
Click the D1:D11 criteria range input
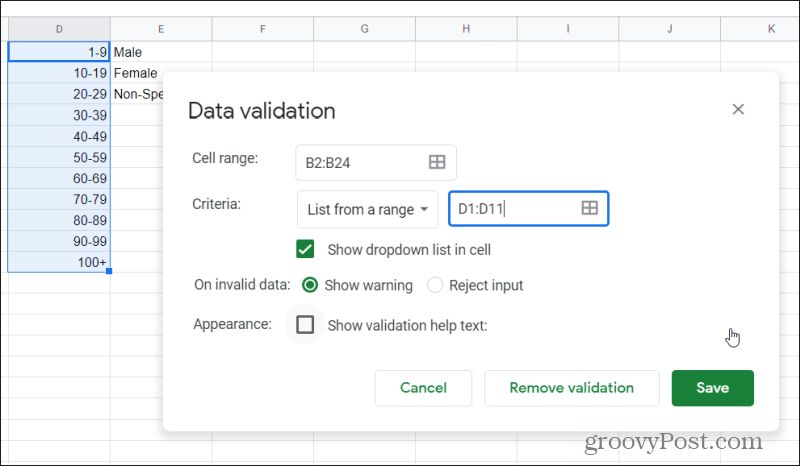pos(512,208)
